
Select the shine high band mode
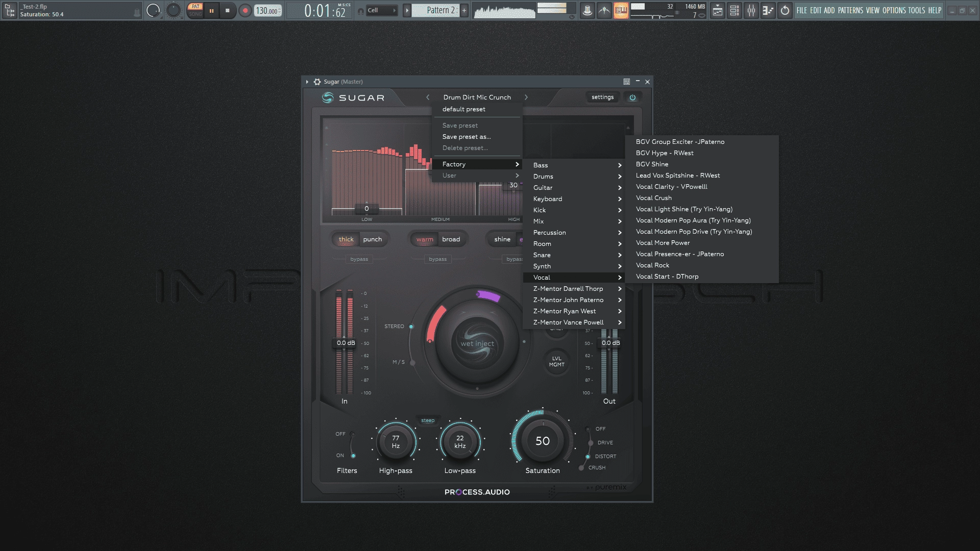click(502, 239)
